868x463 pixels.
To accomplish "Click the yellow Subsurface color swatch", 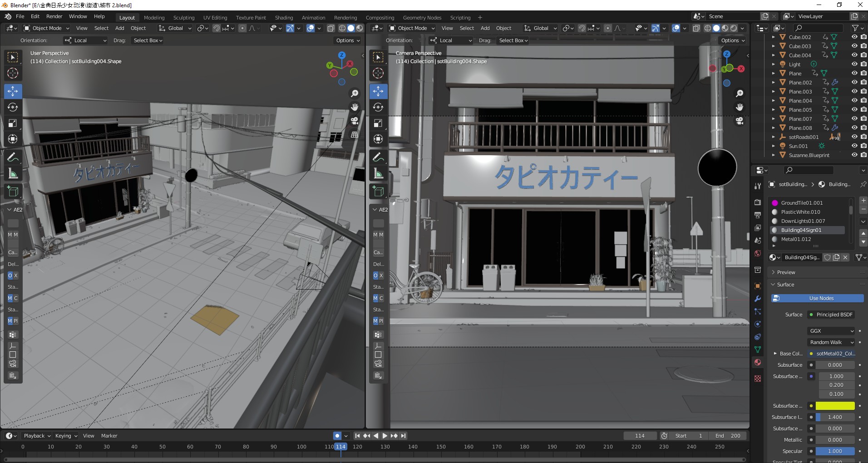I will click(x=835, y=406).
